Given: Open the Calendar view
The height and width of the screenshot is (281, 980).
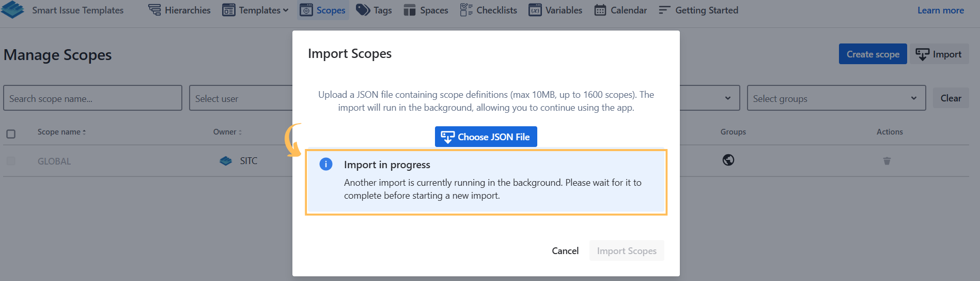Looking at the screenshot, I should [x=620, y=10].
